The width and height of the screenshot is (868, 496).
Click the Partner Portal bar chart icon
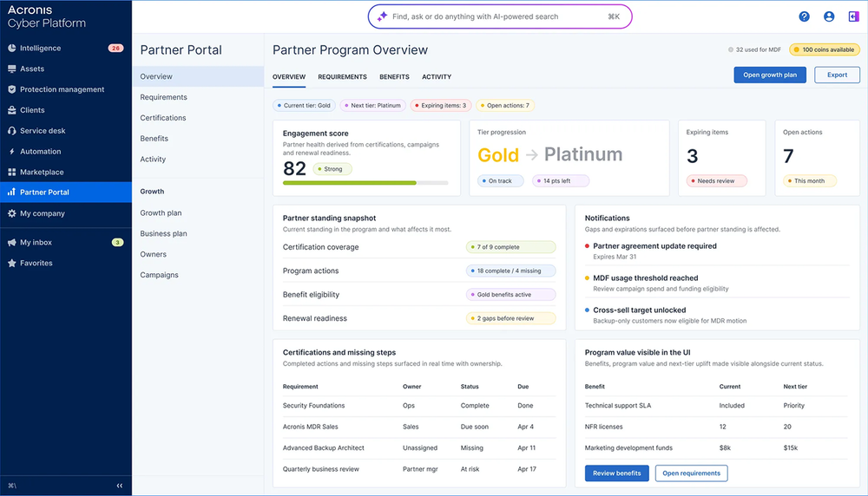[x=11, y=192]
